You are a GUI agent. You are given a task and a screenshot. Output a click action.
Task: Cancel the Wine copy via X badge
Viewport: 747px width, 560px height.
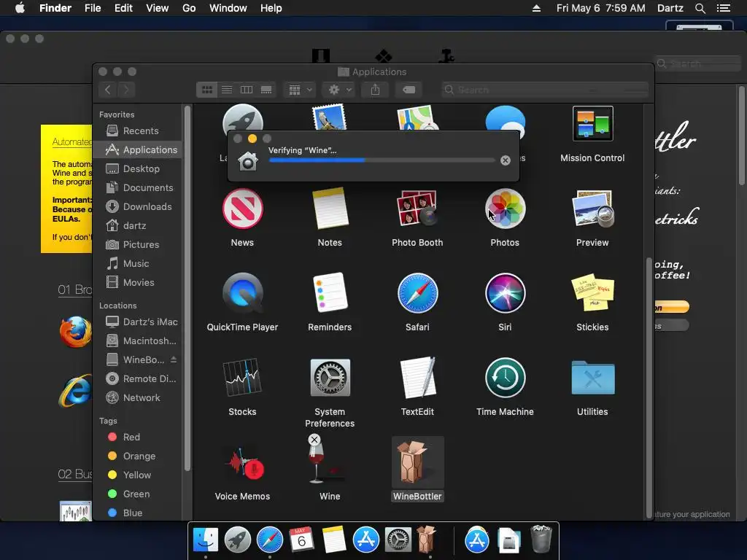pos(314,440)
